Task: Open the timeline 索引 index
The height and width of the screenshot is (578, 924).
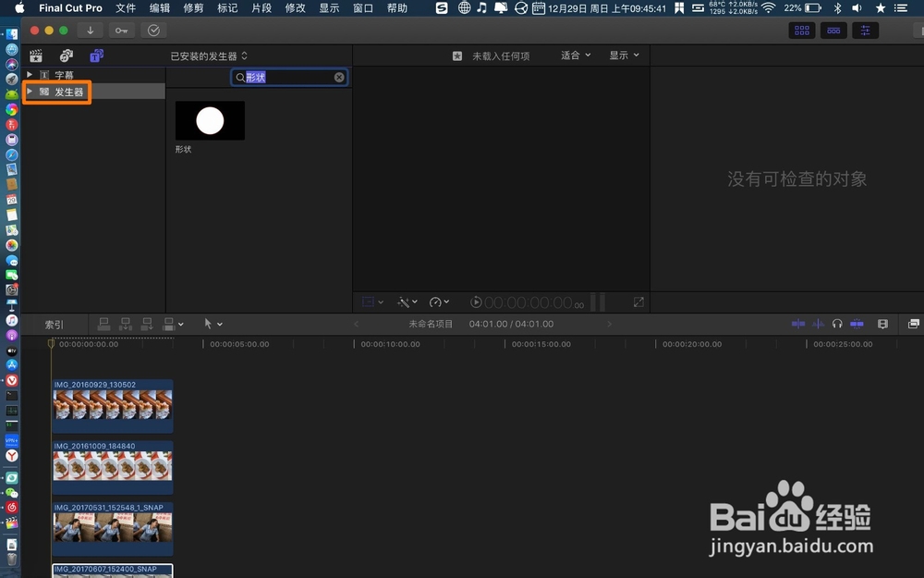Action: pos(55,325)
